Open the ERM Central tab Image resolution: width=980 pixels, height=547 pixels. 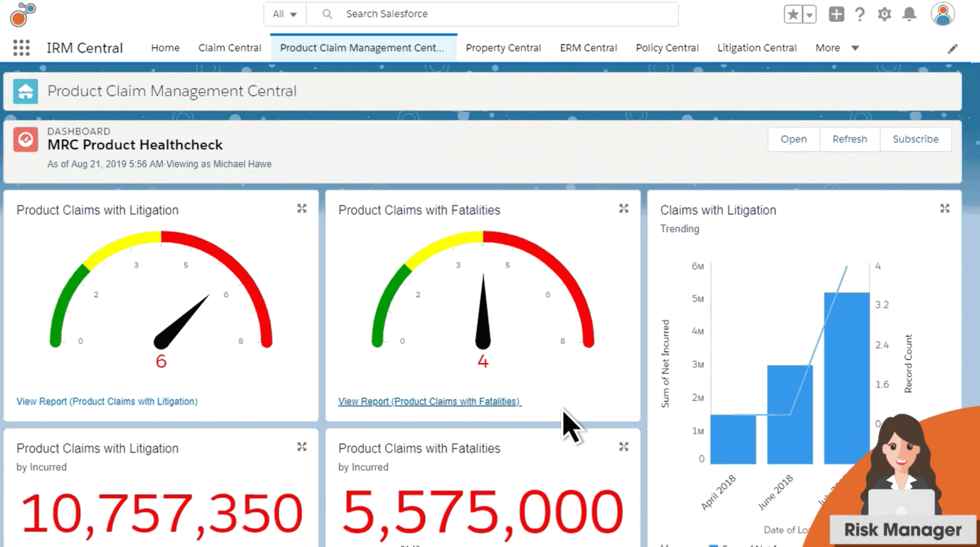click(x=589, y=48)
